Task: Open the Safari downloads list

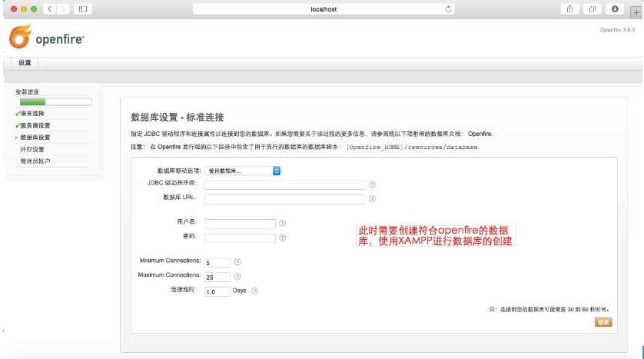Action: tap(615, 9)
